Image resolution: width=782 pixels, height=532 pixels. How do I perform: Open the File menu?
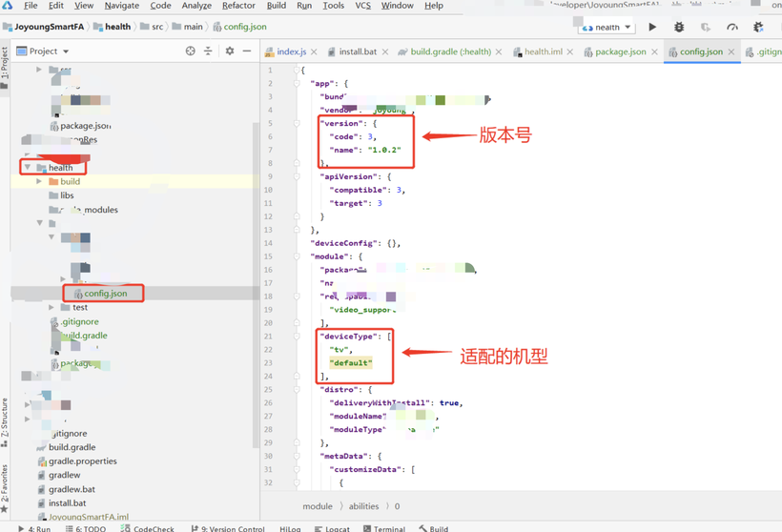31,6
